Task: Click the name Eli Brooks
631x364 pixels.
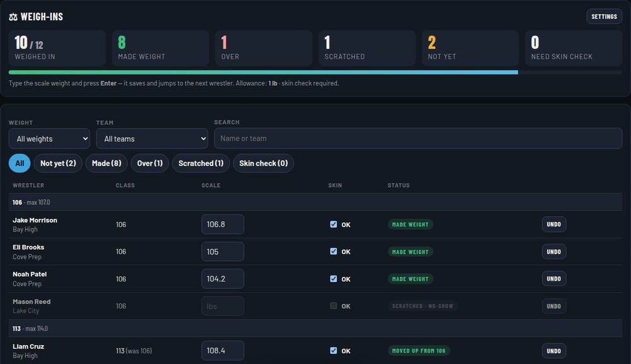Action: coord(28,247)
